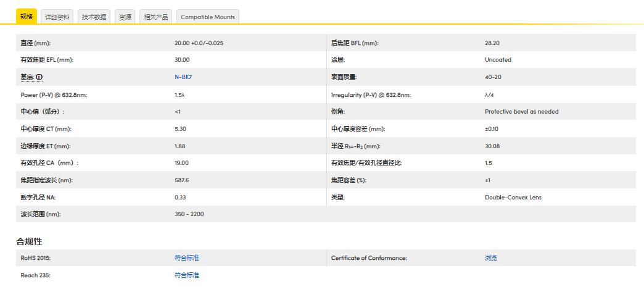The height and width of the screenshot is (297, 644).
Task: Click the 中心厚度容差 (mm) label
Action: click(358, 129)
